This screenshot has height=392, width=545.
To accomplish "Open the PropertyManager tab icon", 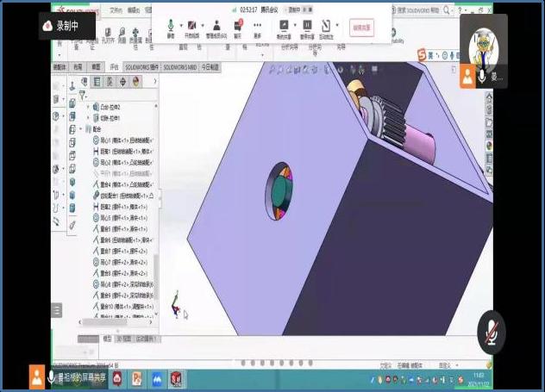I will pos(97,82).
